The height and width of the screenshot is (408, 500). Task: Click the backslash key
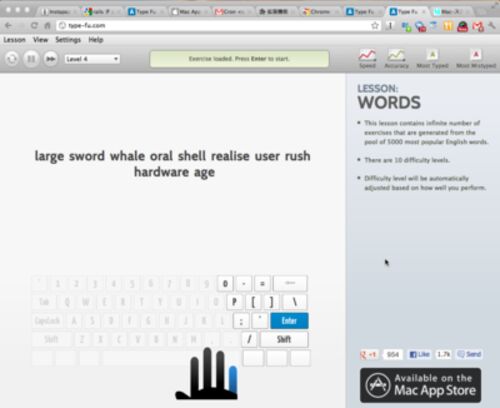295,302
